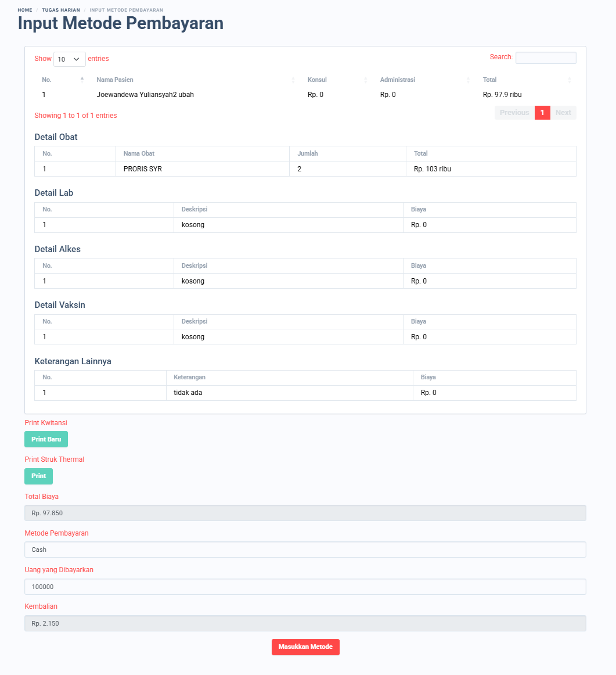Select page 1 in the pagination
This screenshot has height=675, width=616.
(x=542, y=112)
